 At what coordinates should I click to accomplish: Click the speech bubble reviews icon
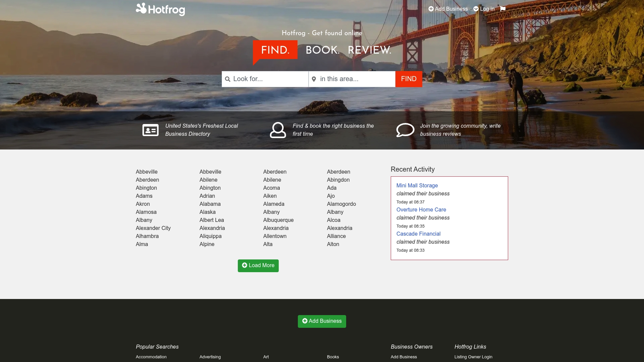[406, 130]
